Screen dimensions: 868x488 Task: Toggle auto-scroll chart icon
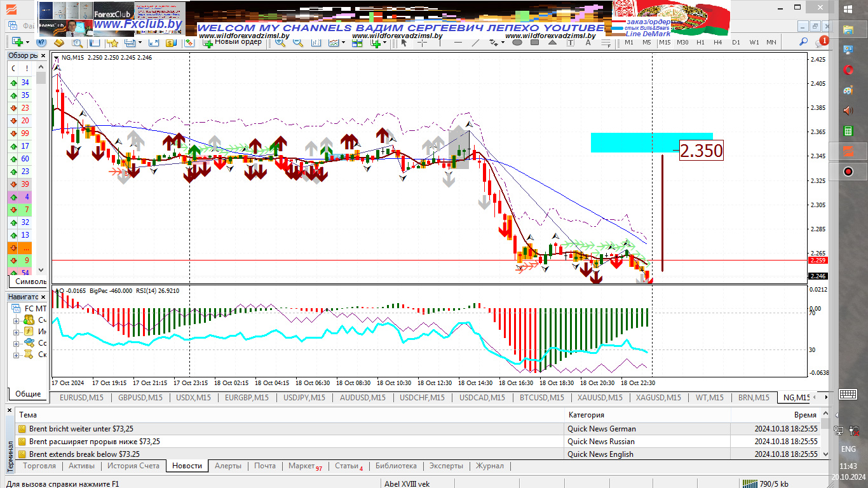(316, 43)
